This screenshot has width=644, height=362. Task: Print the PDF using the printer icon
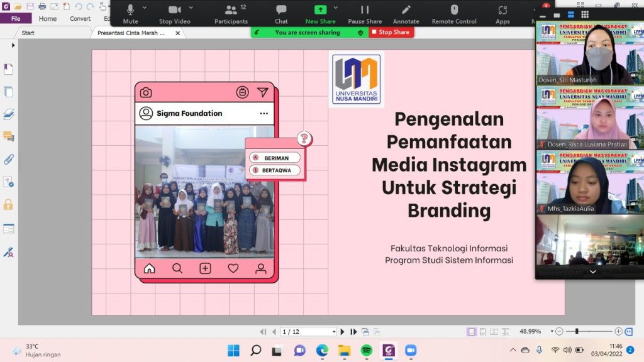(x=42, y=6)
